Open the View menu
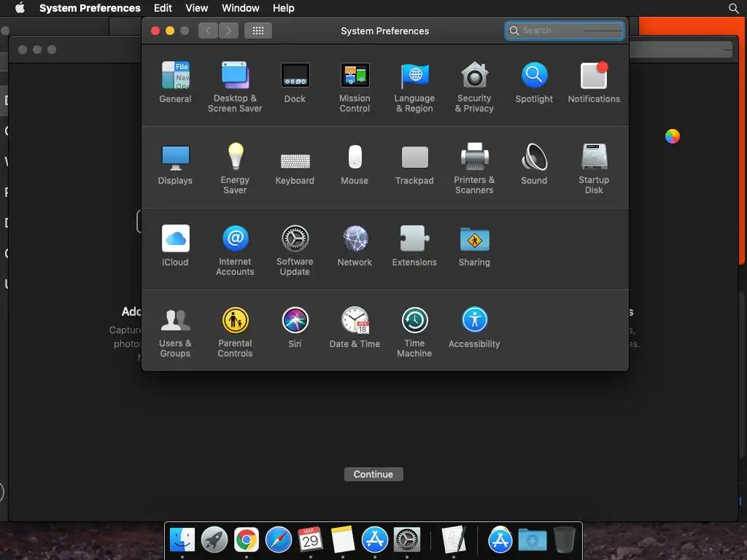The image size is (747, 560). point(197,8)
